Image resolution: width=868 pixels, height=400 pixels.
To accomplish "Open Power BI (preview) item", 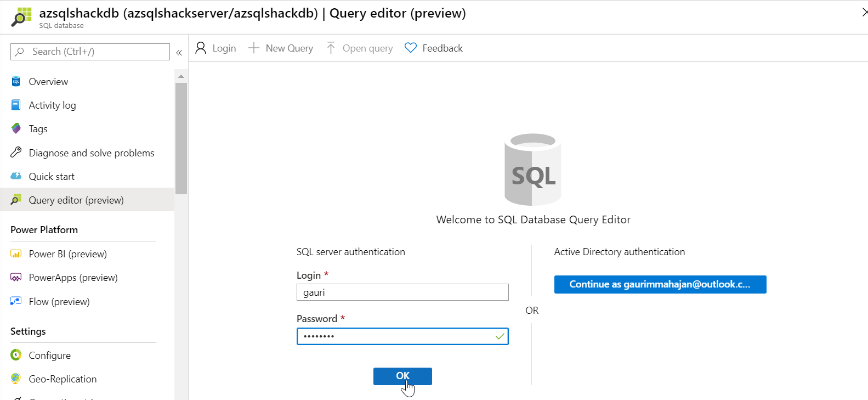I will 67,254.
